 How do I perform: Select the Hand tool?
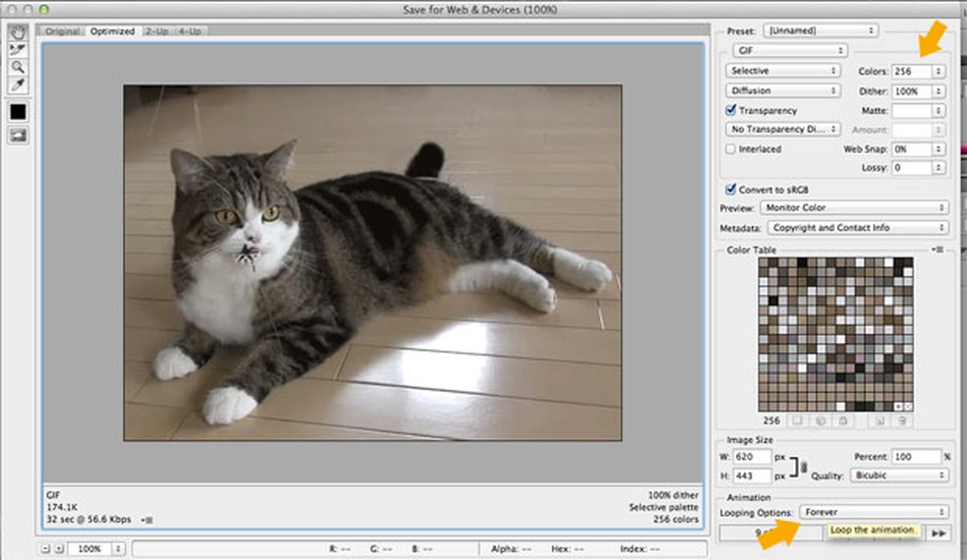pyautogui.click(x=18, y=30)
